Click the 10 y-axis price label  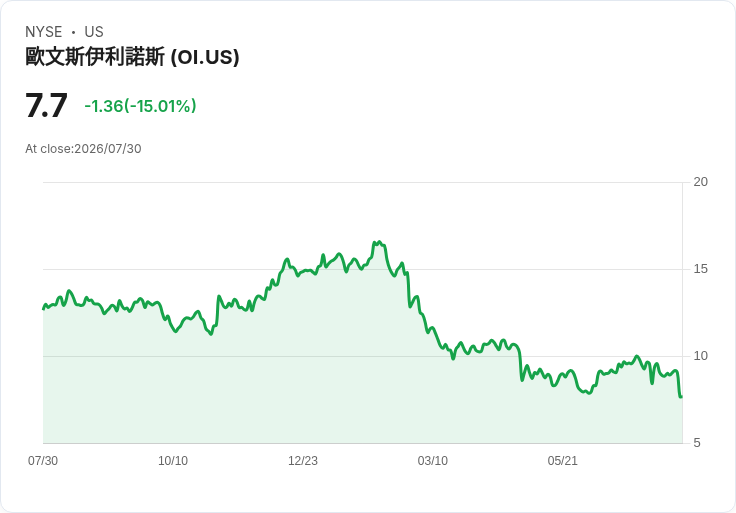tap(700, 356)
